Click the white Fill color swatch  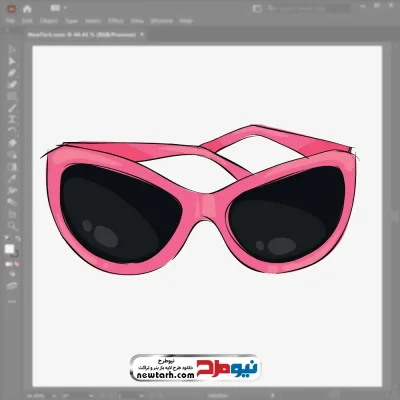pos(10,249)
